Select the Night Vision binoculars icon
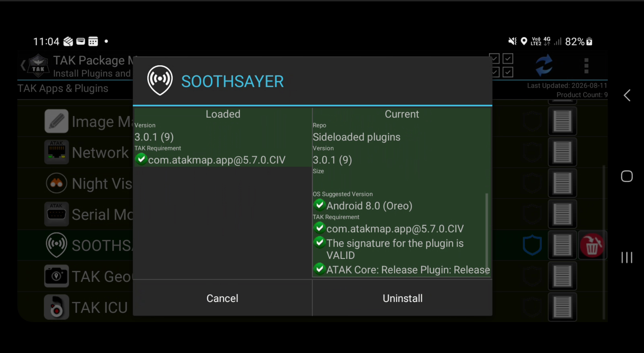Screen dimensions: 644x353 56,183
